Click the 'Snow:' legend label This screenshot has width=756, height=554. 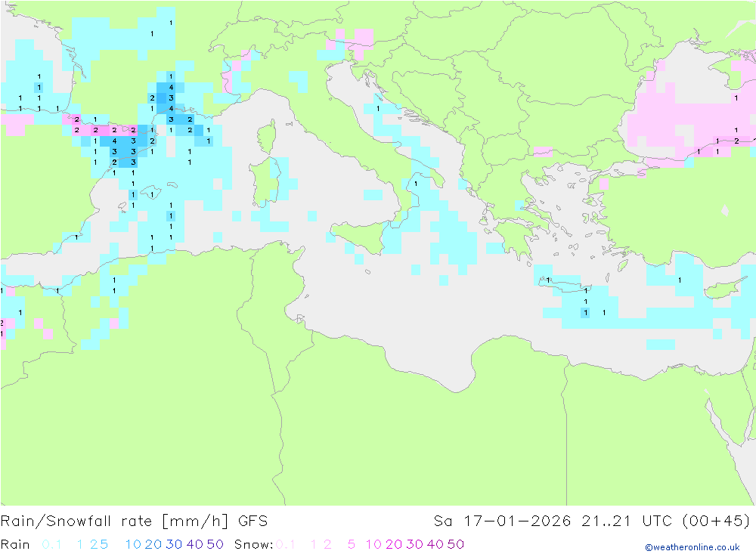[253, 544]
